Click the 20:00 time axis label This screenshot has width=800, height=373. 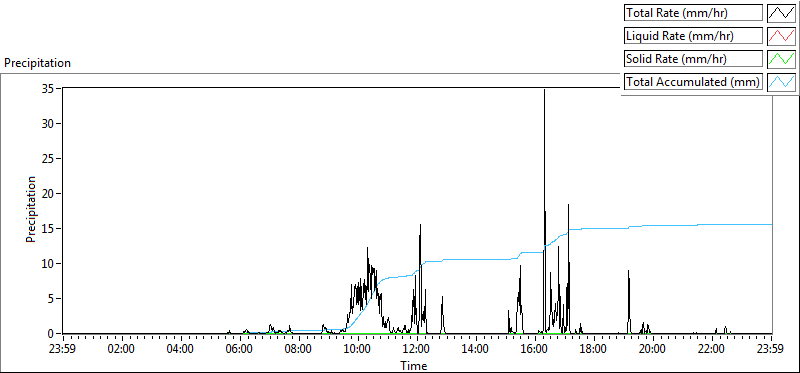tap(654, 350)
